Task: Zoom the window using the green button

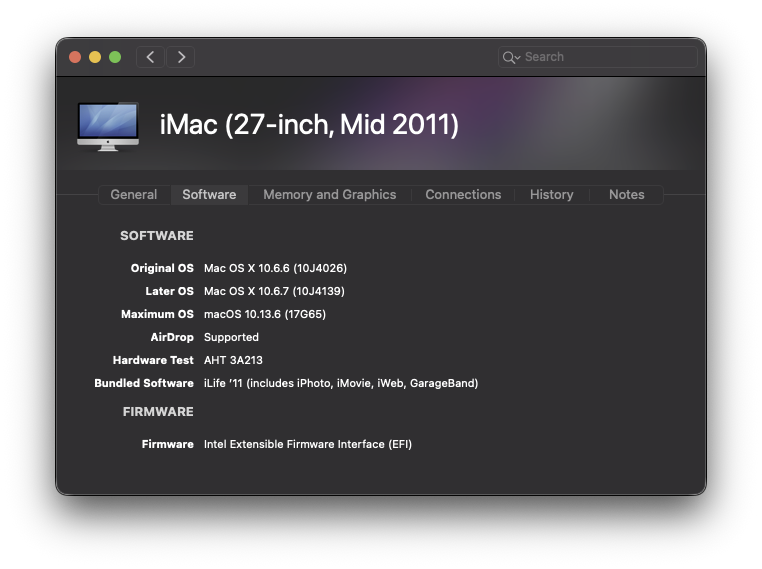Action: (115, 57)
